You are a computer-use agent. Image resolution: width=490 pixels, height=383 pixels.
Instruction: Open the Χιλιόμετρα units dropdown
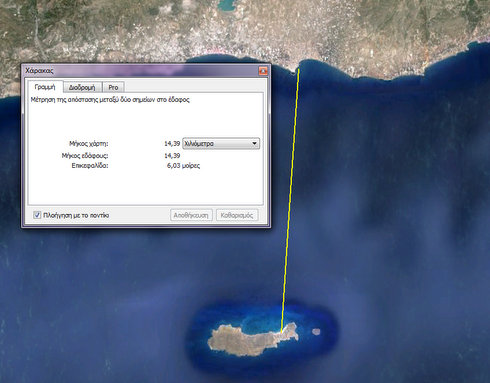click(x=221, y=144)
